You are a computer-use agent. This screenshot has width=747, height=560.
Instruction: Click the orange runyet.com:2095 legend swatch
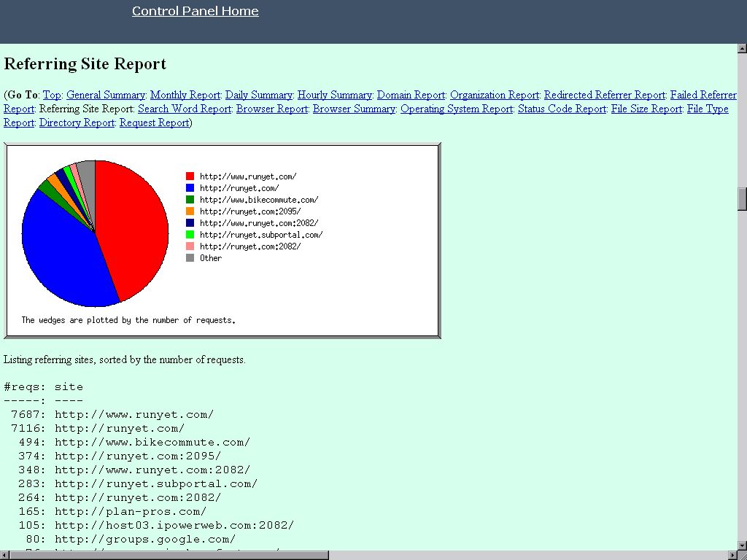coord(190,211)
